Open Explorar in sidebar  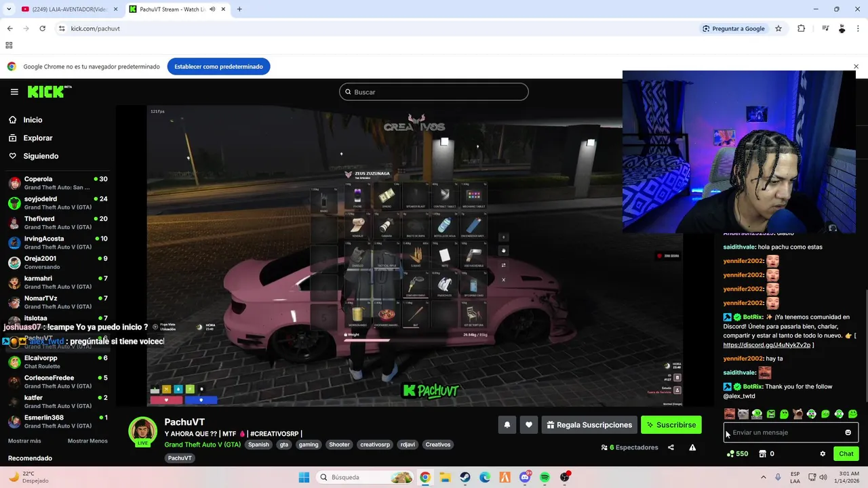37,138
